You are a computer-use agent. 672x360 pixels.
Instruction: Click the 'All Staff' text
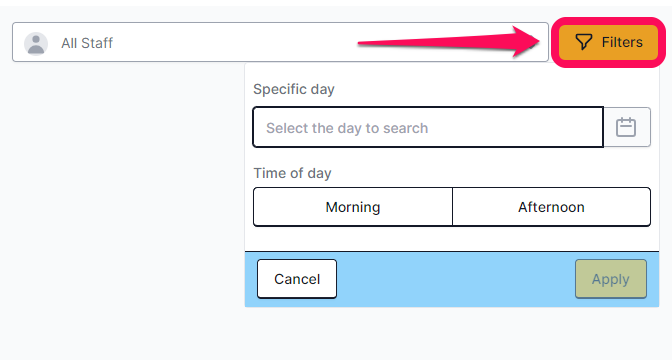[87, 43]
